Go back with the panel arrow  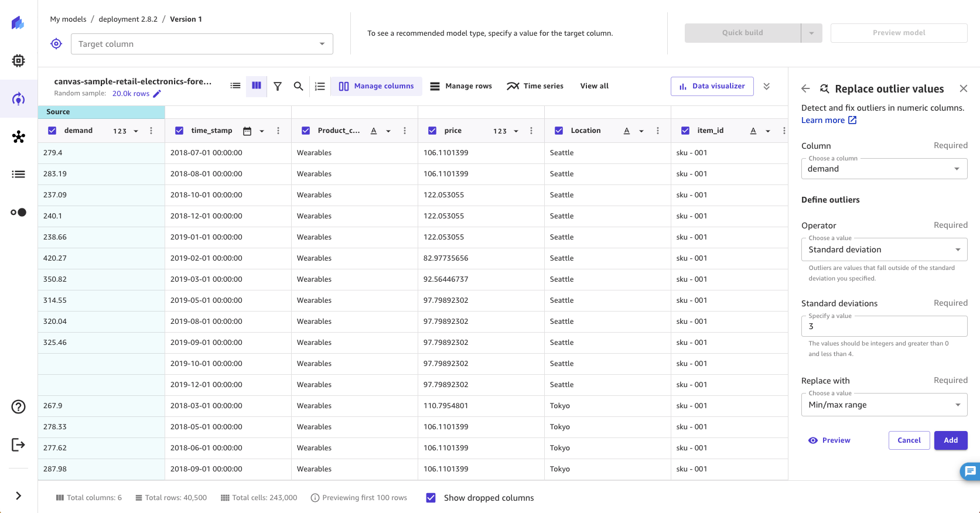[805, 88]
